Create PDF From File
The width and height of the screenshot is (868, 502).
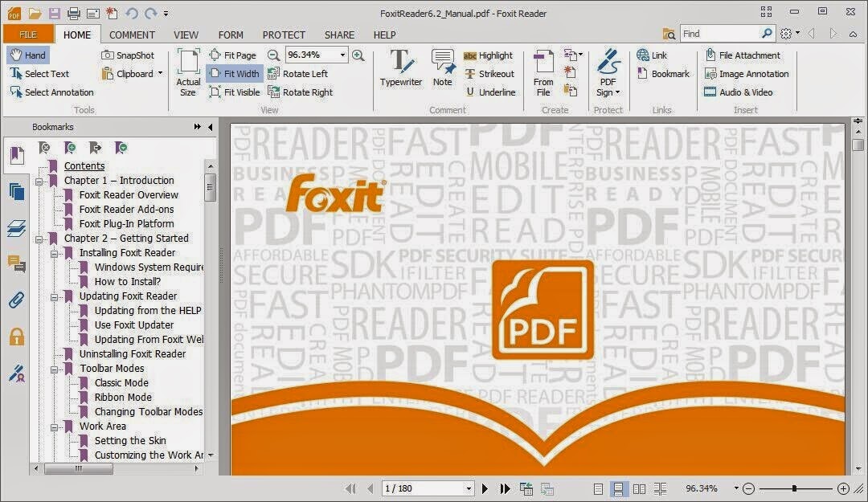[x=543, y=72]
